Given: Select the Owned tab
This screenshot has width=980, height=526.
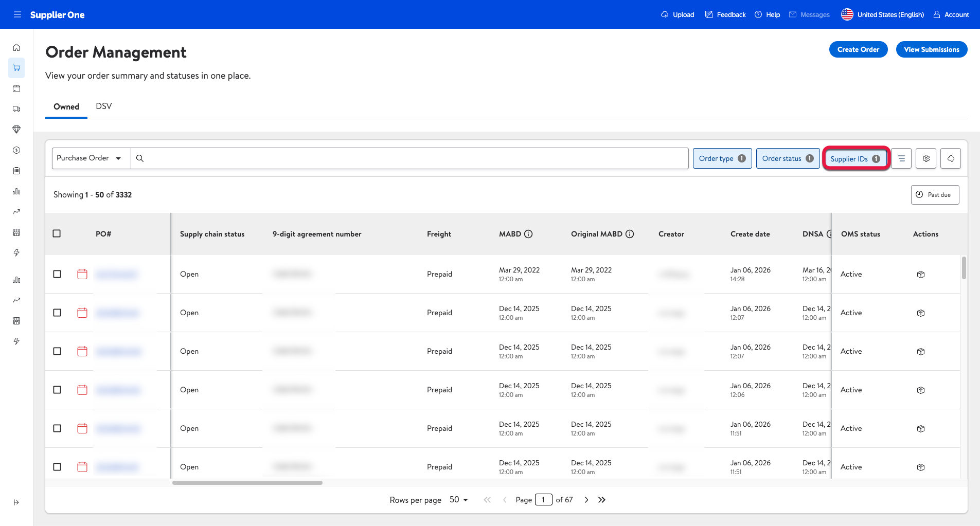Looking at the screenshot, I should click(66, 106).
